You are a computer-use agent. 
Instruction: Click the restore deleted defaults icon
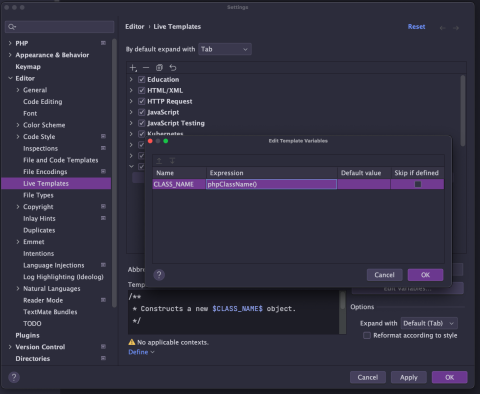point(173,68)
